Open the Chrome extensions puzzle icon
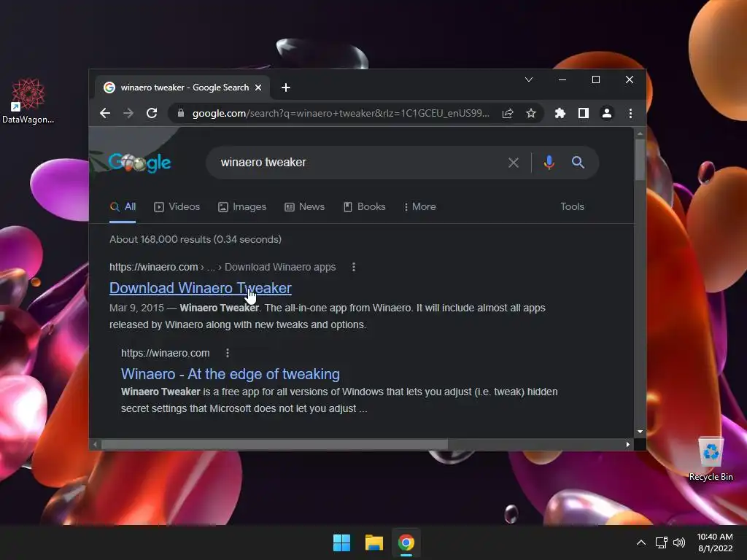 (x=560, y=113)
